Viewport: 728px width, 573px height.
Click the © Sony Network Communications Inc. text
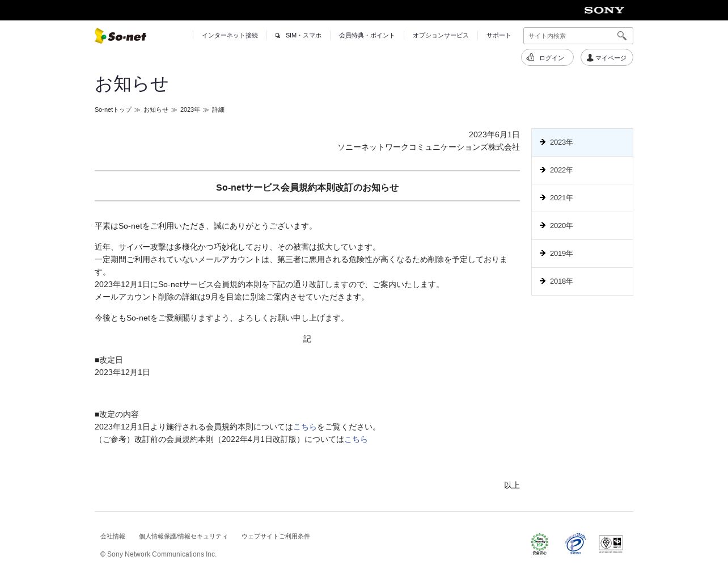(159, 554)
